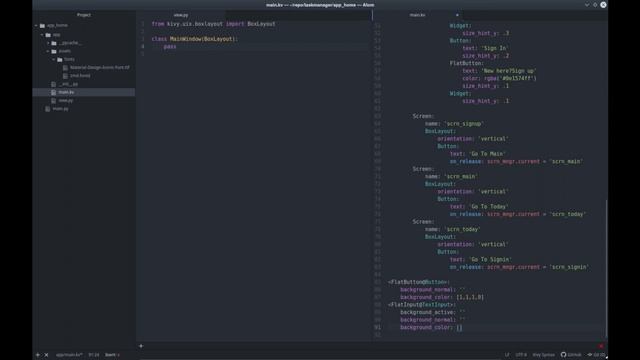Click the red icon above the status bar
This screenshot has width=640, height=360.
[601, 346]
